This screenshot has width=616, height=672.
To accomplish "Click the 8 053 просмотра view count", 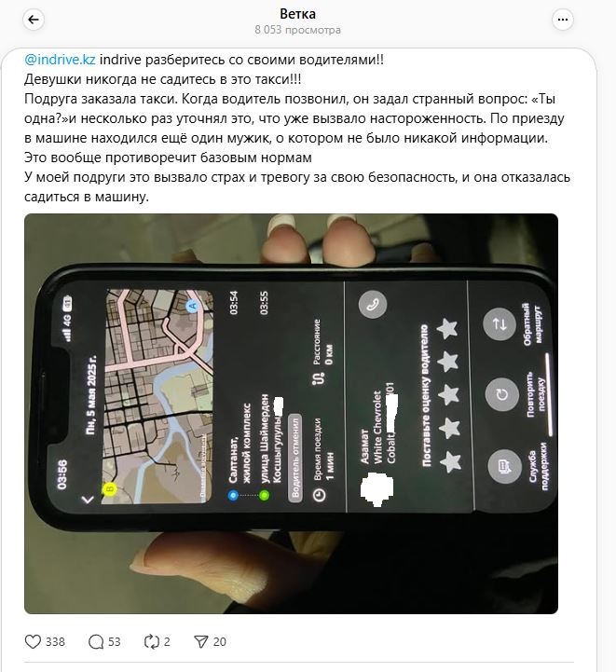I will tap(297, 30).
